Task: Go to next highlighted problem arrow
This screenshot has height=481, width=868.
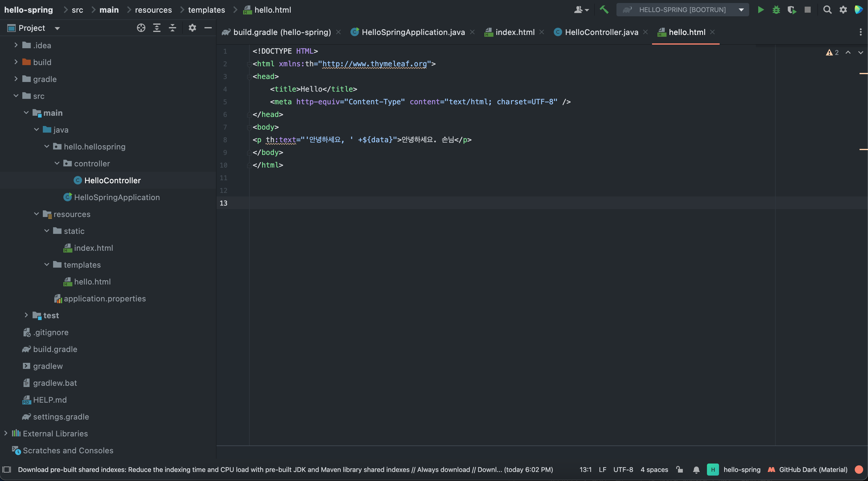Action: (860, 52)
